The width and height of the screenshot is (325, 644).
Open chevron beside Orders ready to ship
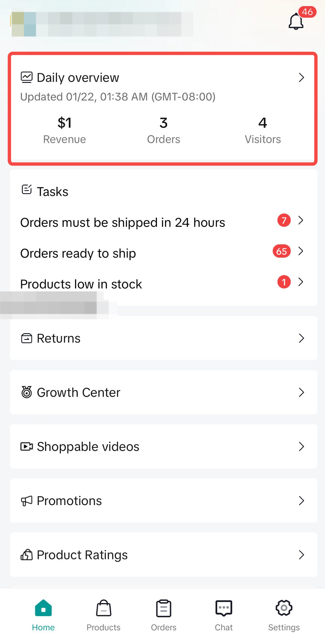(x=300, y=251)
